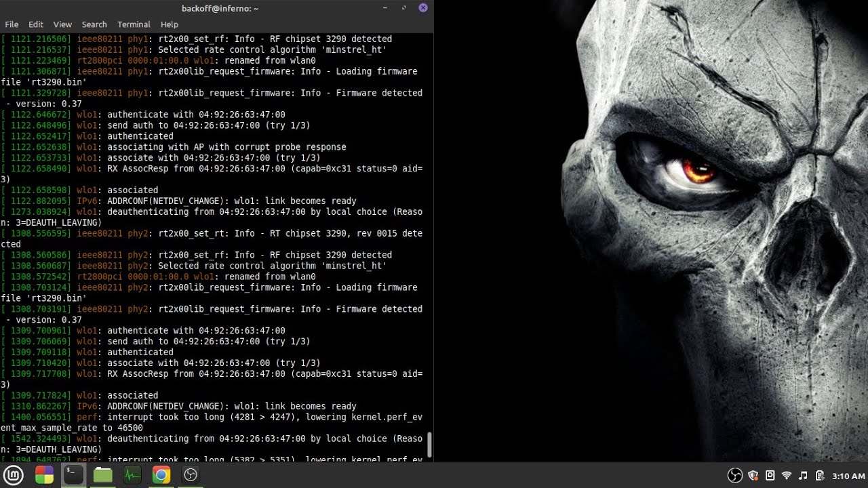
Task: Focus the Terminal icon in the panel
Action: pos(73,475)
